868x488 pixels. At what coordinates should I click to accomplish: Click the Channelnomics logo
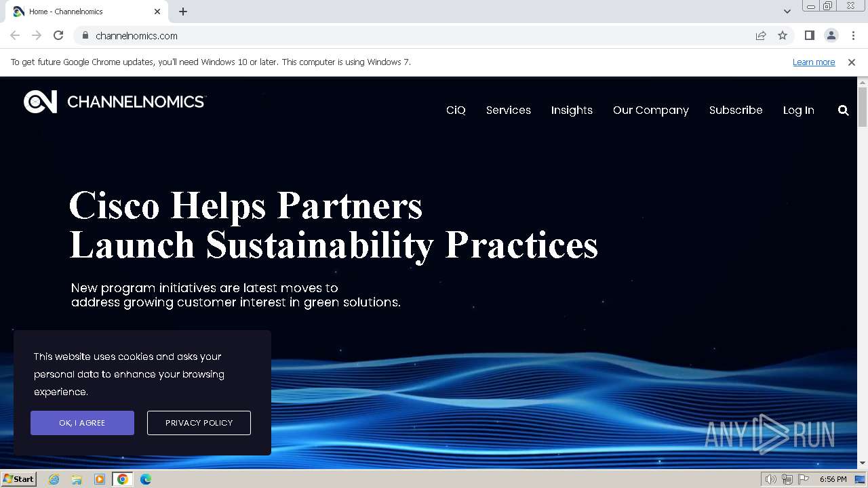(x=114, y=102)
